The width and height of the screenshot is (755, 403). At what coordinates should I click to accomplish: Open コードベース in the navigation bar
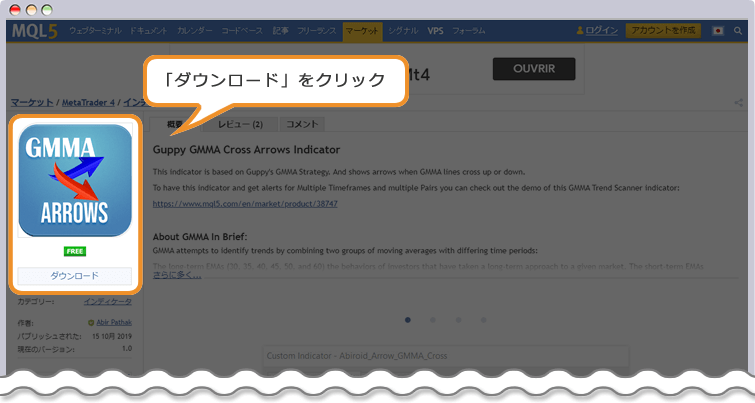(242, 31)
